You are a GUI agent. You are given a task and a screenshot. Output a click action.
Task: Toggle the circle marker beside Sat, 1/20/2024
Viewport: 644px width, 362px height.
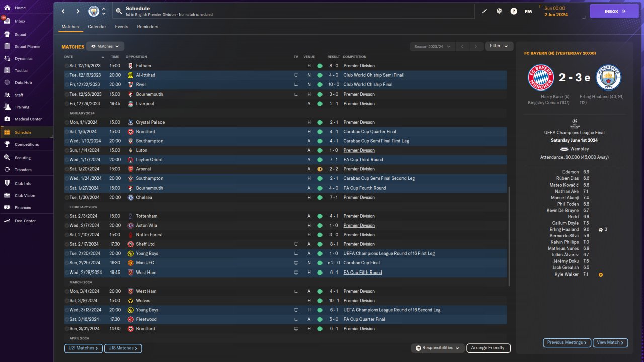(67, 169)
